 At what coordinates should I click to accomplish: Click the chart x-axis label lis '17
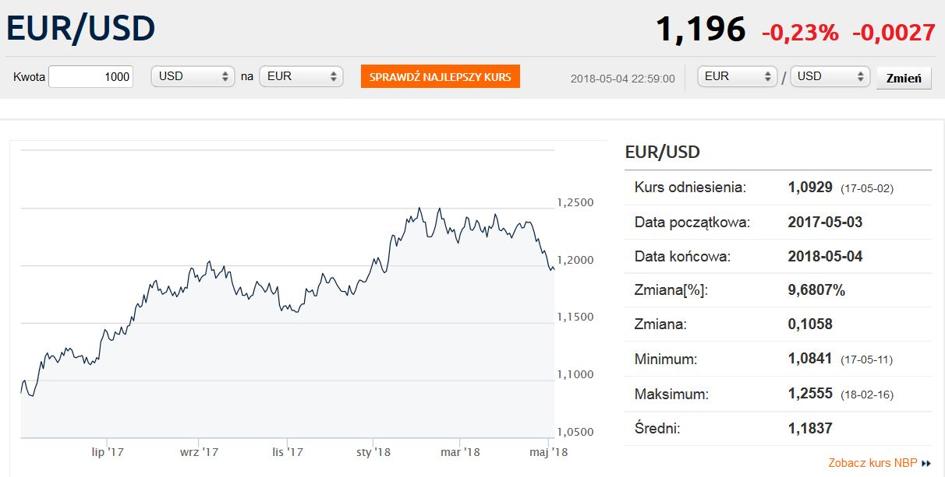287,452
